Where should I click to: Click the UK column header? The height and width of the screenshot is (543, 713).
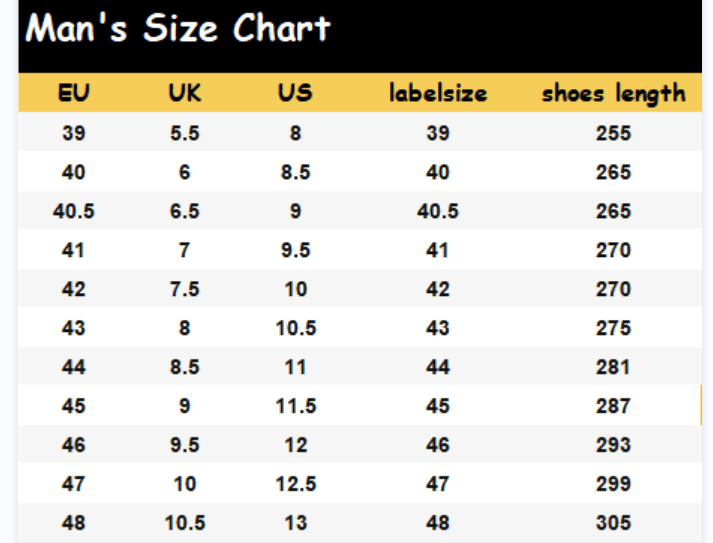pos(184,94)
